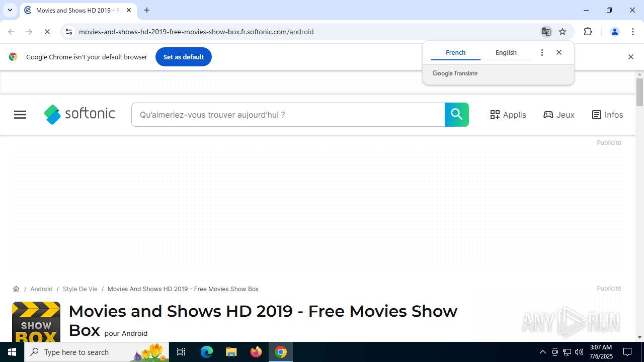This screenshot has width=644, height=362.
Task: Open Task View on taskbar
Action: click(181, 352)
